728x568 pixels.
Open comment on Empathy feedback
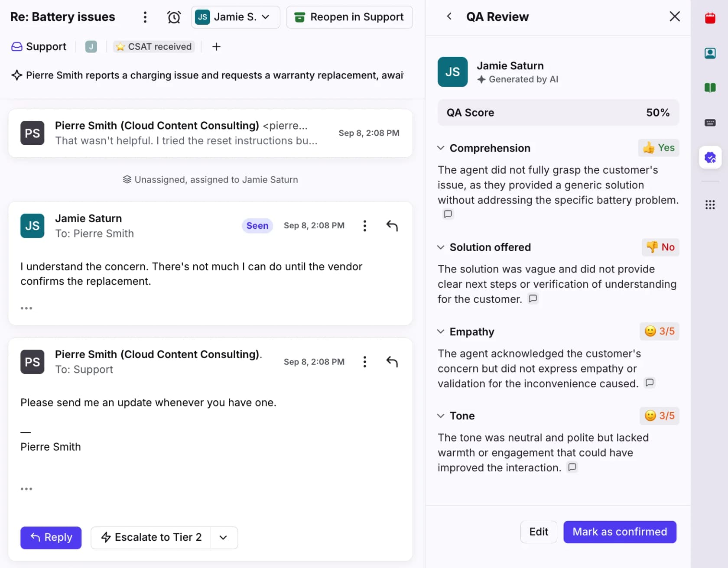pos(650,383)
